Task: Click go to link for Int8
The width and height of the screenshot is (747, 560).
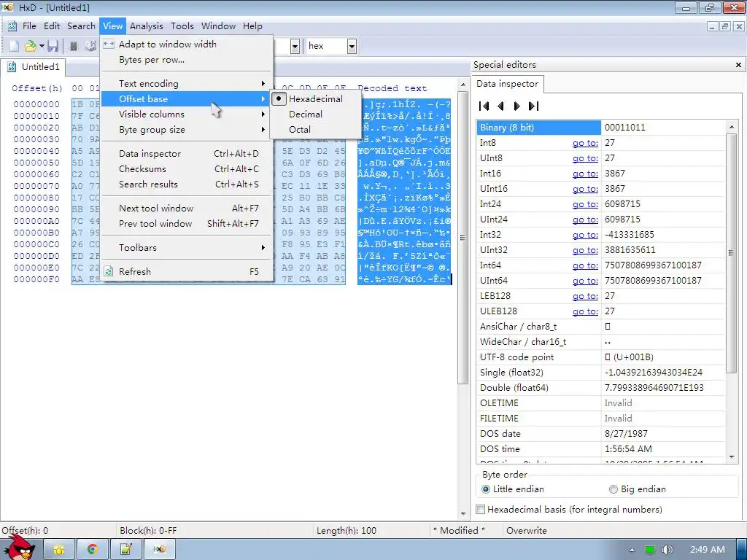Action: point(585,143)
